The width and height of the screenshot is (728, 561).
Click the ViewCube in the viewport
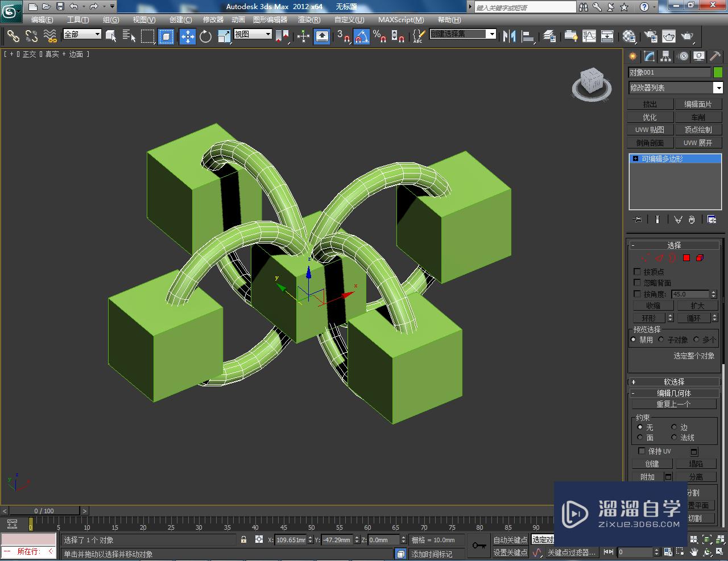click(x=592, y=82)
